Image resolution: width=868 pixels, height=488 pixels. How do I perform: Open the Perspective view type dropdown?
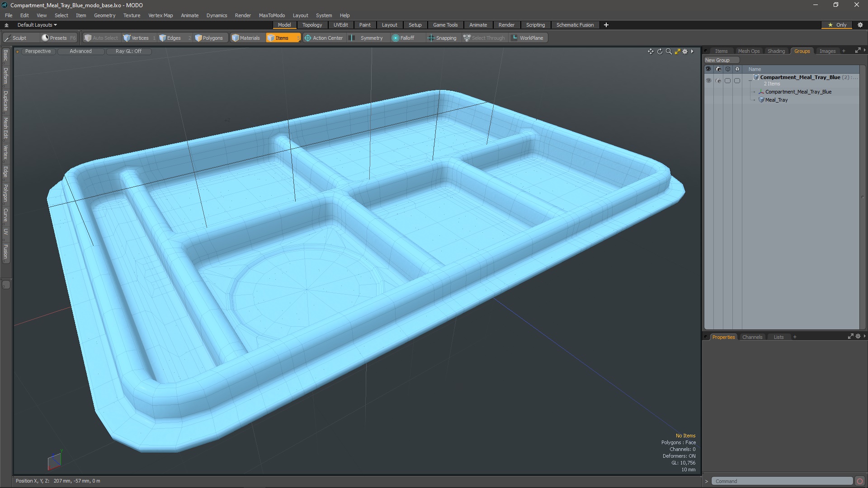[38, 51]
